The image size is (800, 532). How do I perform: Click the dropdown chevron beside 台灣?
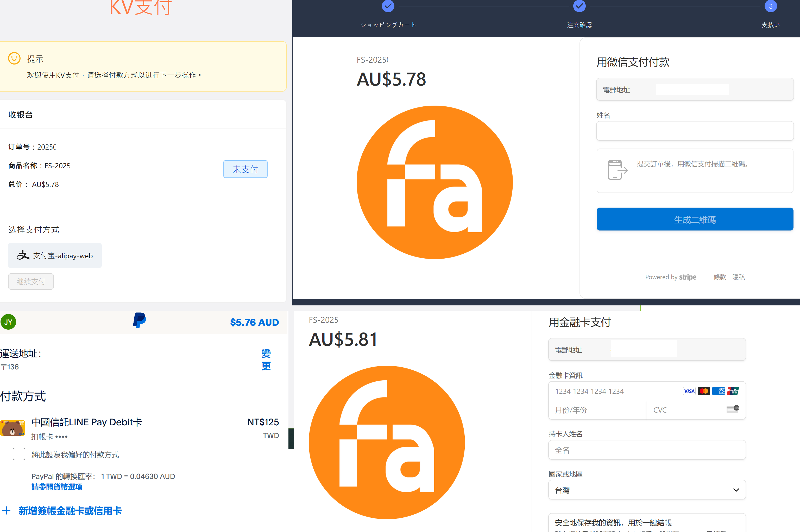[x=736, y=490]
